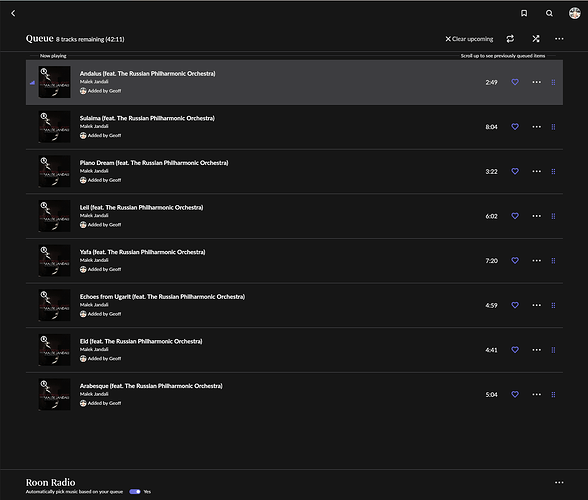Toggle the queue loop icon
Viewport: 588px width, 500px height.
[510, 39]
